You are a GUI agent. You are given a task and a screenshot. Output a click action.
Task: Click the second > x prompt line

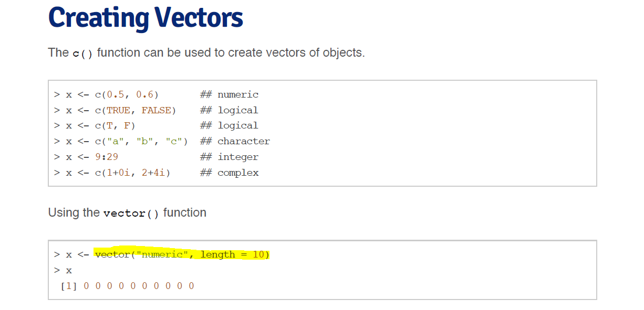pyautogui.click(x=63, y=270)
